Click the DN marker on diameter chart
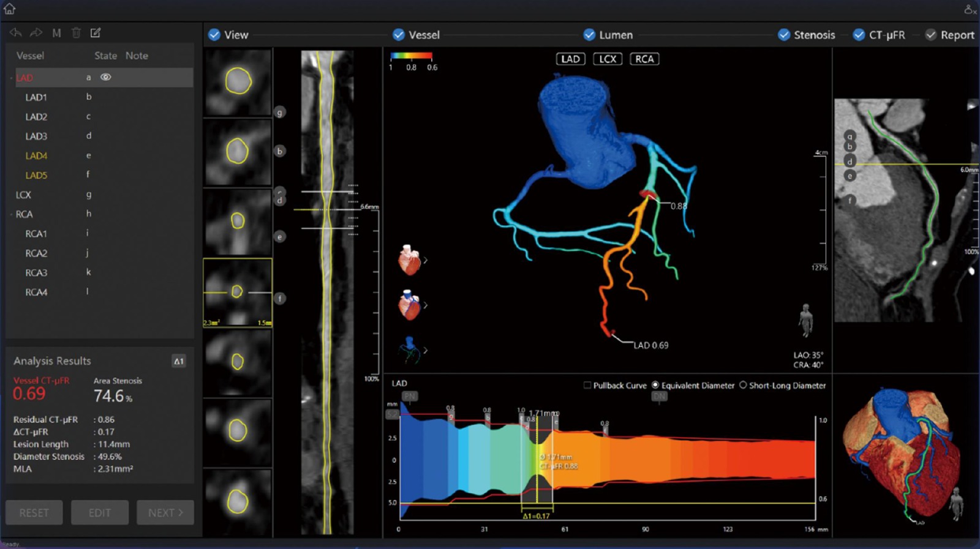 tap(659, 396)
